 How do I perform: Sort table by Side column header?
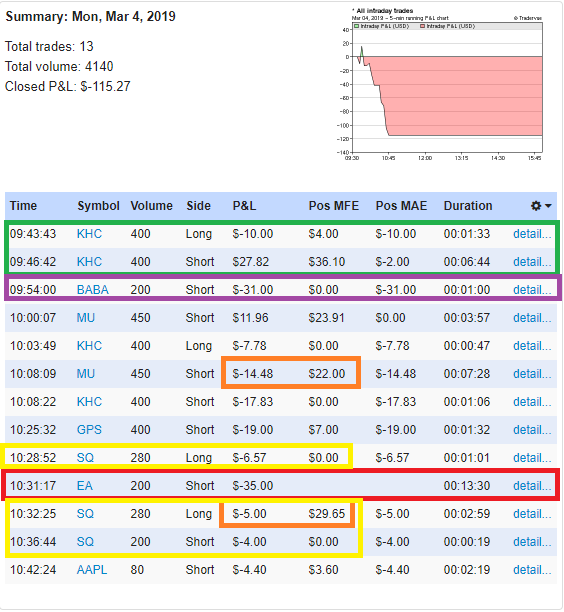pyautogui.click(x=198, y=206)
